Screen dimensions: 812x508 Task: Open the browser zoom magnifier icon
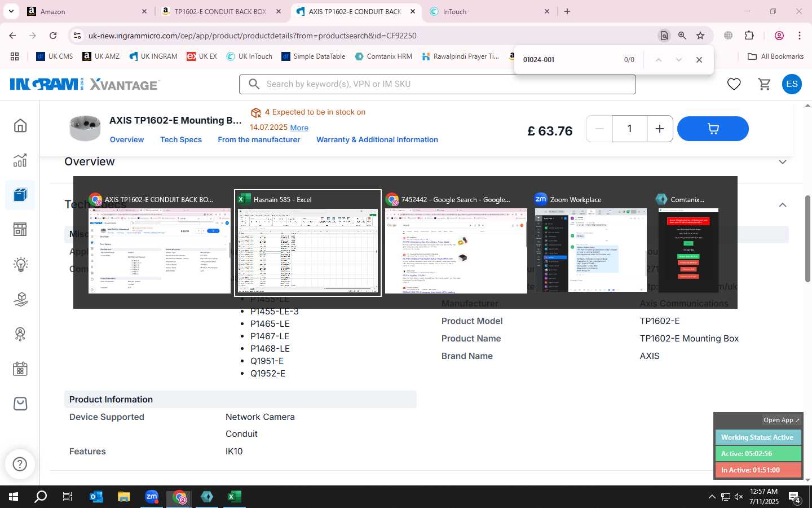point(682,36)
